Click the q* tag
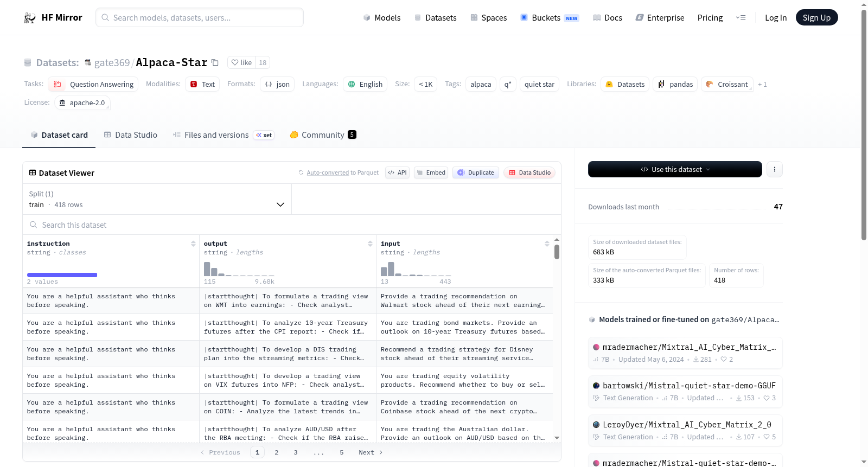The image size is (868, 467). tap(508, 84)
